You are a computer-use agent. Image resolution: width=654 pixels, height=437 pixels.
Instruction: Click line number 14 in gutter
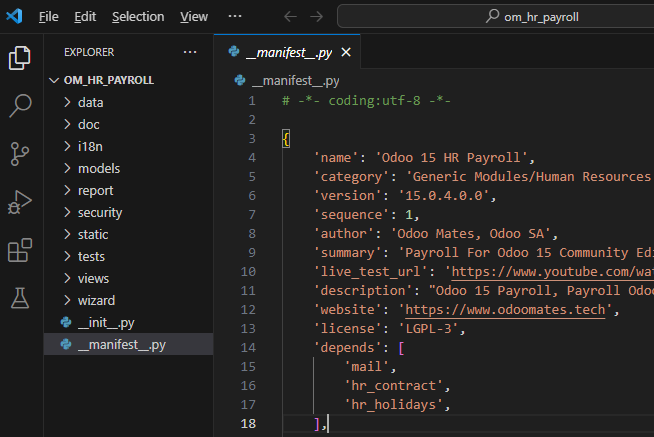248,347
